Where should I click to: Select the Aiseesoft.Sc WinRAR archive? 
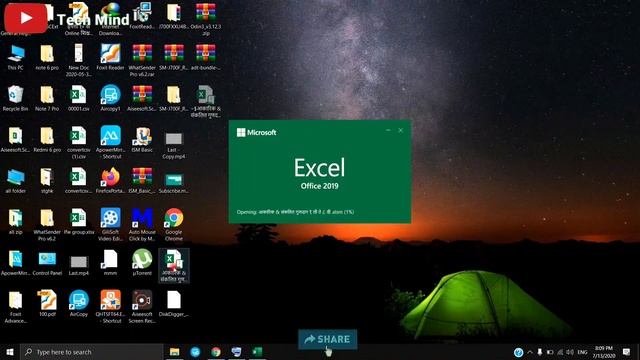click(x=142, y=98)
